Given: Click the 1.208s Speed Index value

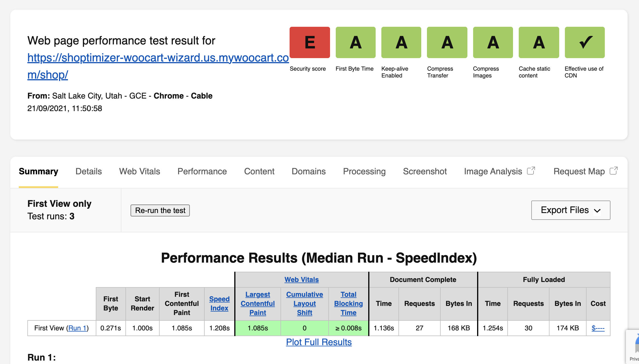Looking at the screenshot, I should [219, 328].
